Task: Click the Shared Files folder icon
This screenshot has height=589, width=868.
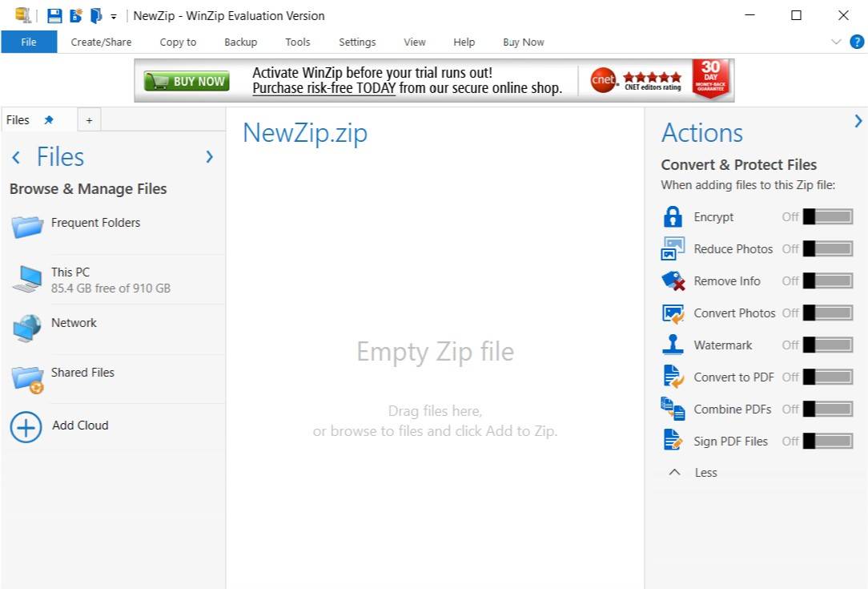Action: [x=28, y=380]
